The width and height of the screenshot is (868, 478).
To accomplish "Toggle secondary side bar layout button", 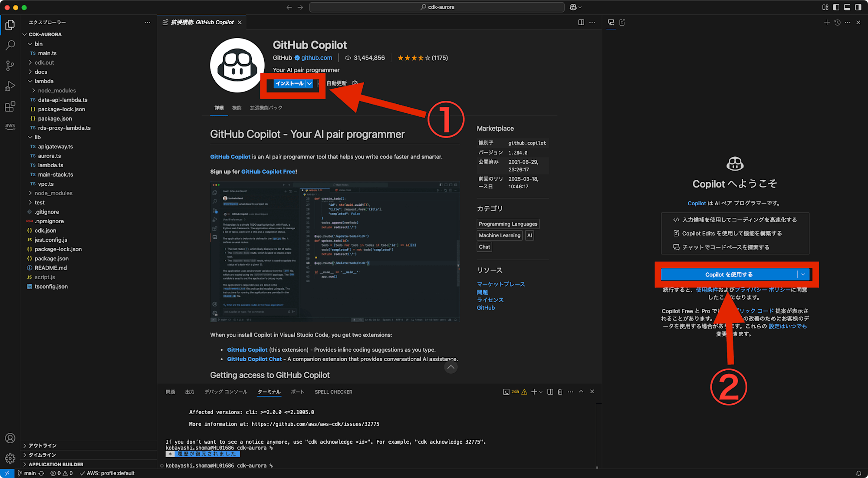I will [x=858, y=7].
